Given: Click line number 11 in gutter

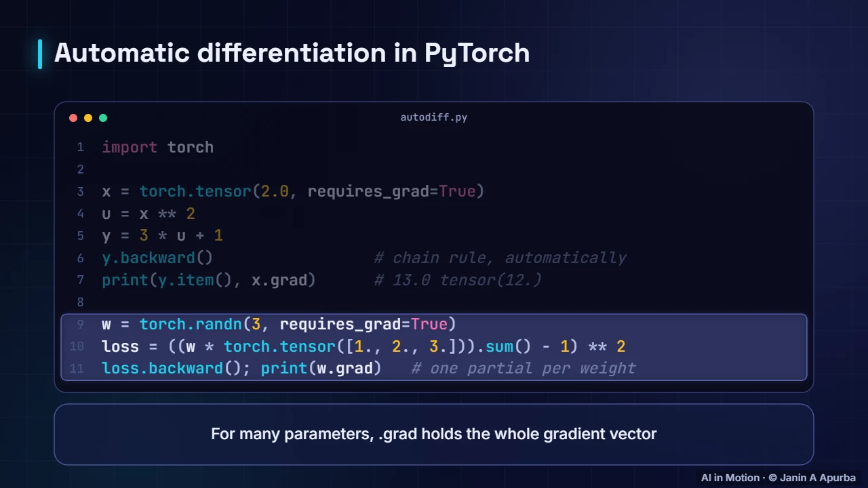Looking at the screenshot, I should (77, 368).
